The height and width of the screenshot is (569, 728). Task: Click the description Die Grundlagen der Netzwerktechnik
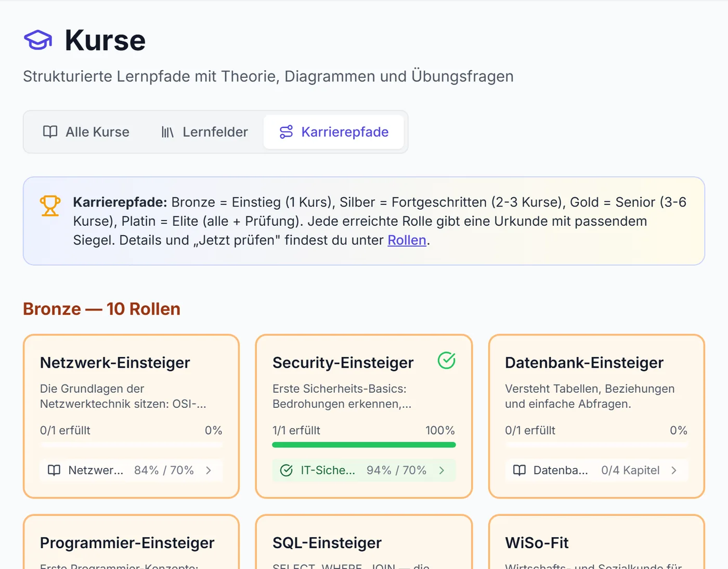[123, 396]
